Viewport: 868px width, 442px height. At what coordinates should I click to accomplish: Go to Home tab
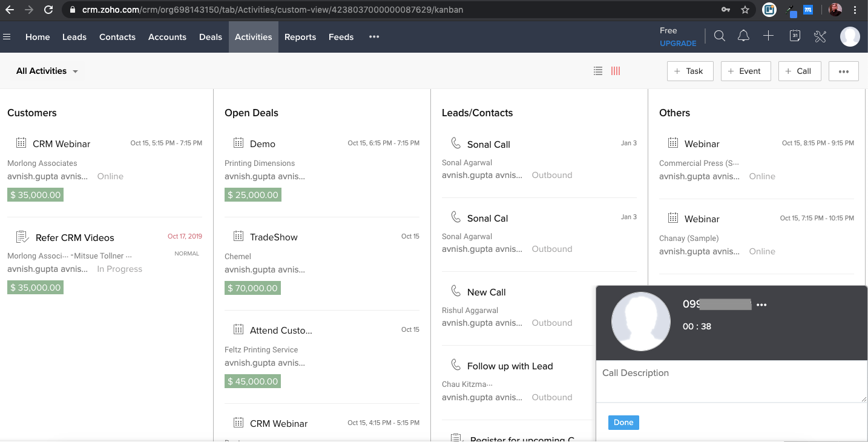click(x=38, y=37)
